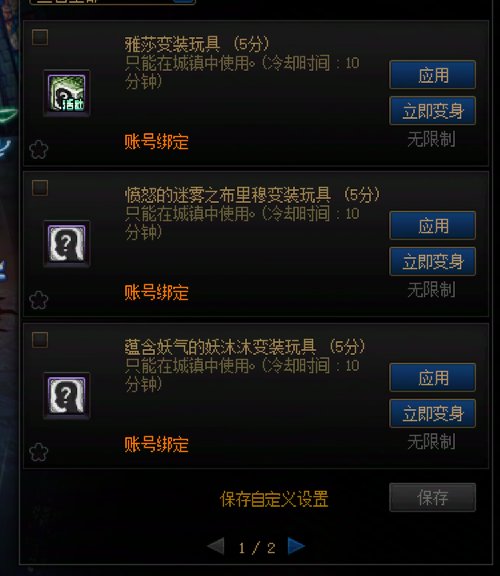Open the dropdown at the top of the panel

pos(112,2)
